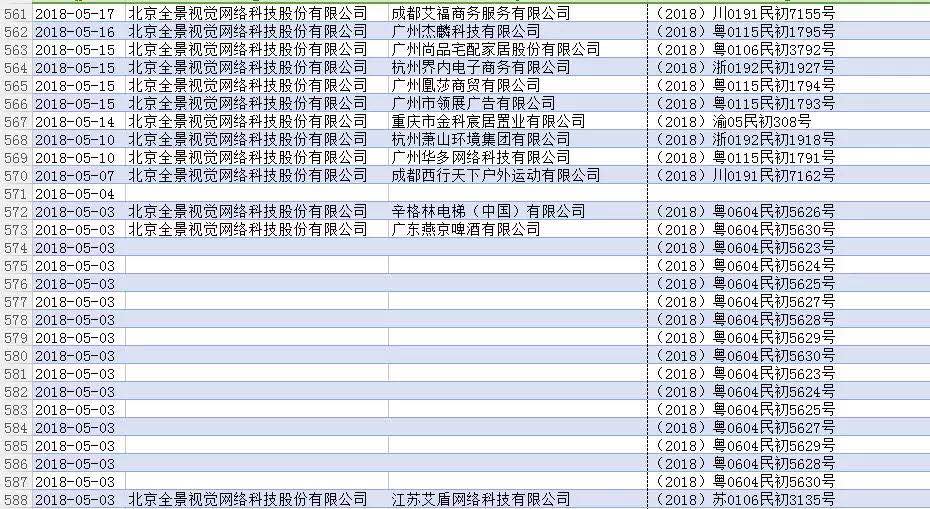The height and width of the screenshot is (509, 930).
Task: Select the 2018-05-03 date in row 584
Action: (75, 428)
